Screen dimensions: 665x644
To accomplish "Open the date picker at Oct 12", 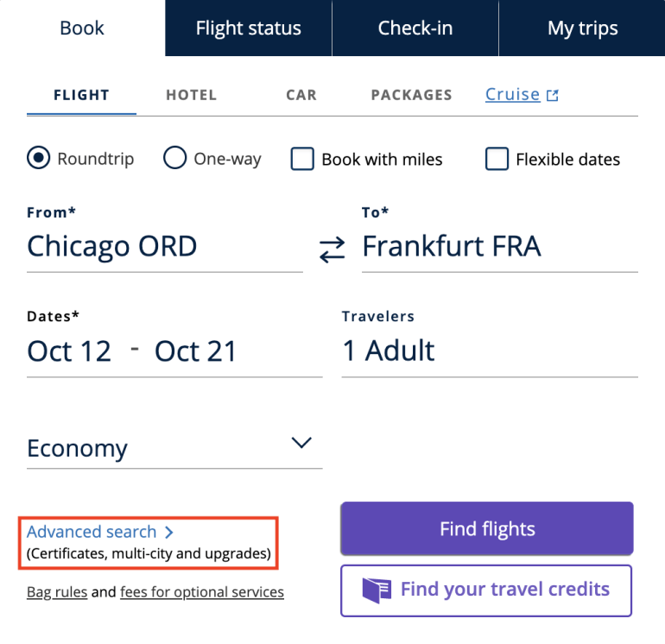I will 69,350.
